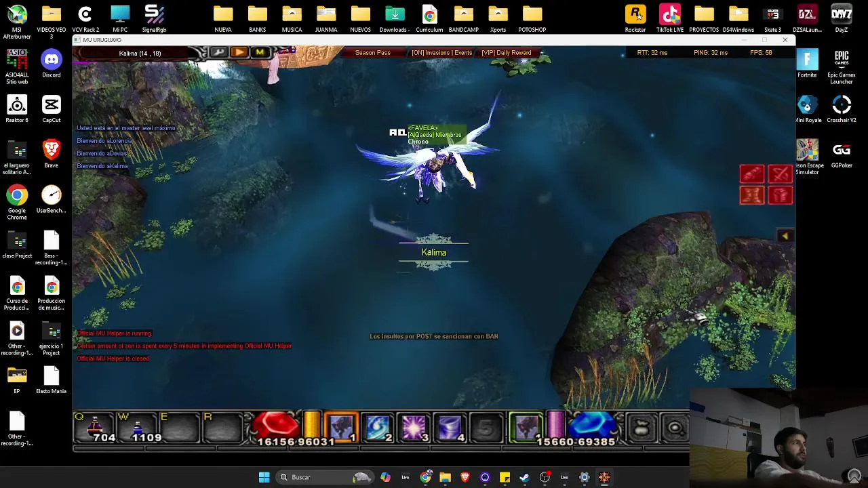Click the magnifier search icon in game bar
Screen dimensions: 868x488
pyautogui.click(x=675, y=428)
